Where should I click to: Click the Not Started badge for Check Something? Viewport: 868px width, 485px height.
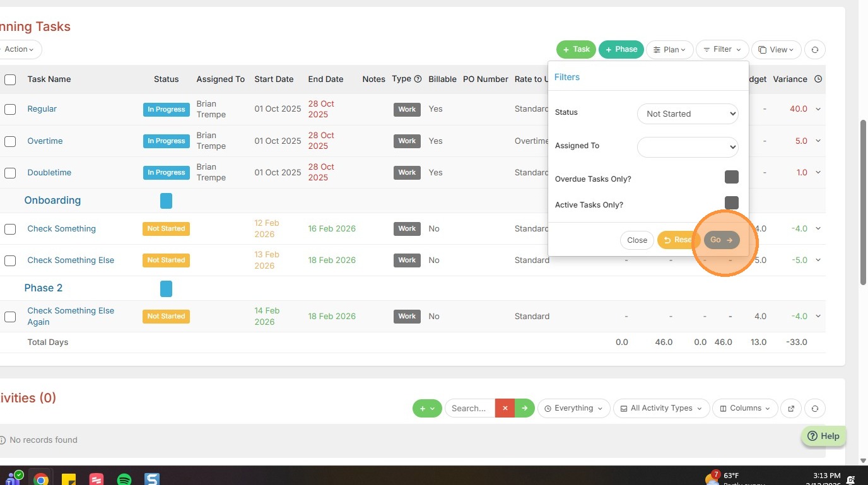click(x=167, y=229)
